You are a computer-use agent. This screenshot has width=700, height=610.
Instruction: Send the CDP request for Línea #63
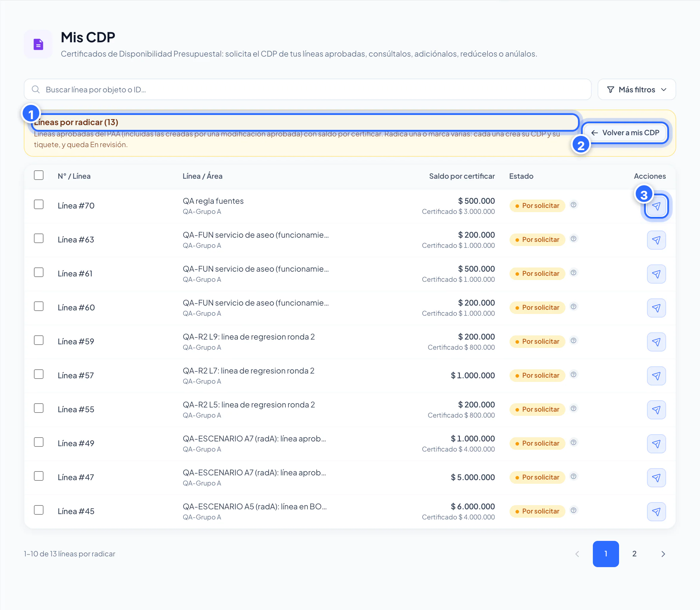coord(656,240)
